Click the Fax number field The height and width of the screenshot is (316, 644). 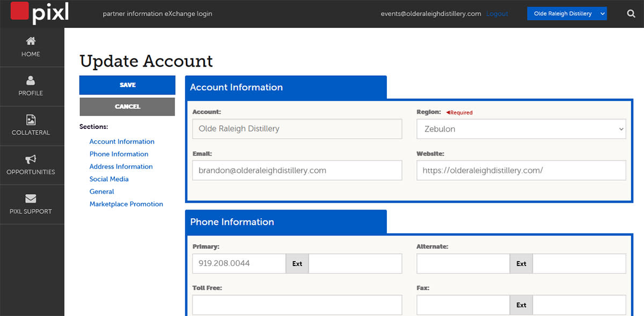pyautogui.click(x=463, y=305)
